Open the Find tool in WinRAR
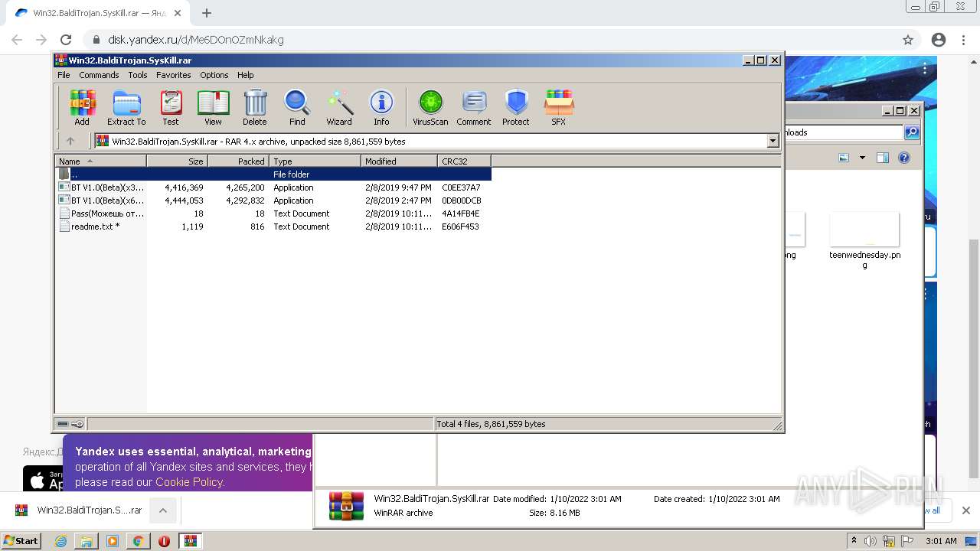Screen dimensions: 980x551 [297, 107]
